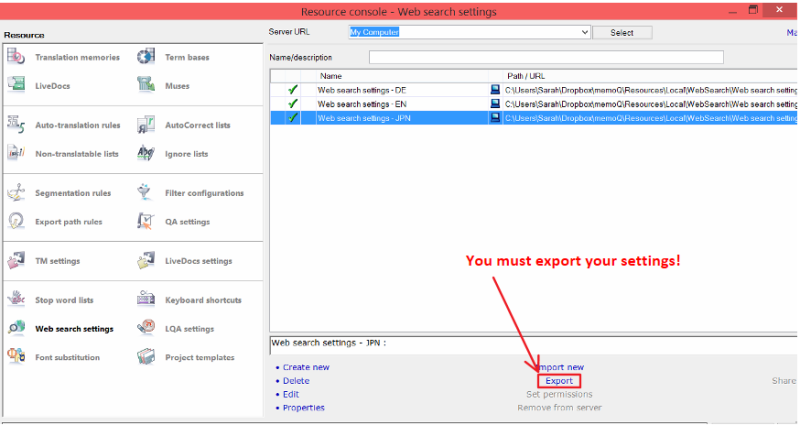This screenshot has height=425, width=800.
Task: Select row Web search settings - EN
Action: tap(534, 104)
